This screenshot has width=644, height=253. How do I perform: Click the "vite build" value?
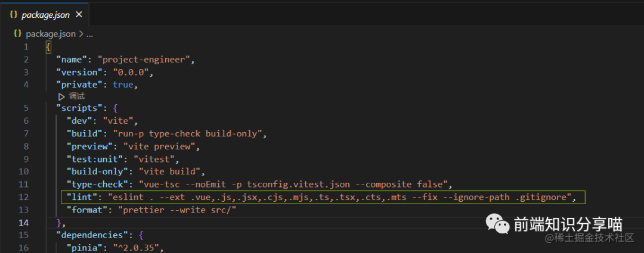click(169, 171)
